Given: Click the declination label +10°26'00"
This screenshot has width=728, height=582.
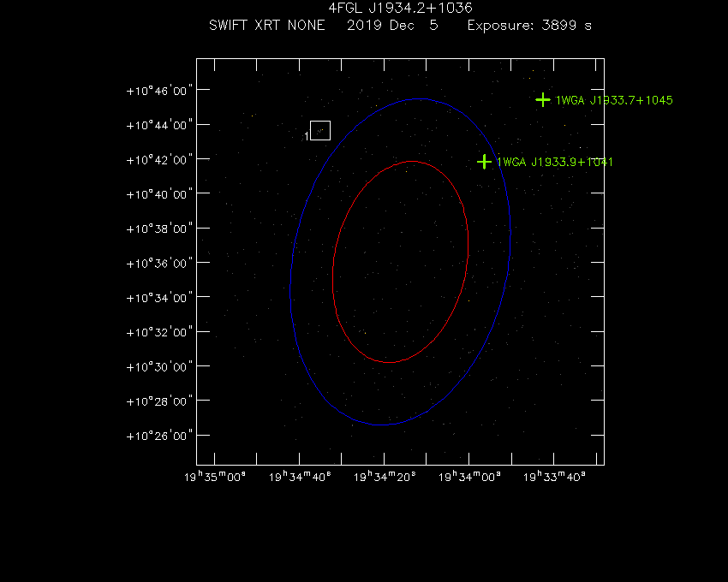Looking at the screenshot, I should pos(159,436).
